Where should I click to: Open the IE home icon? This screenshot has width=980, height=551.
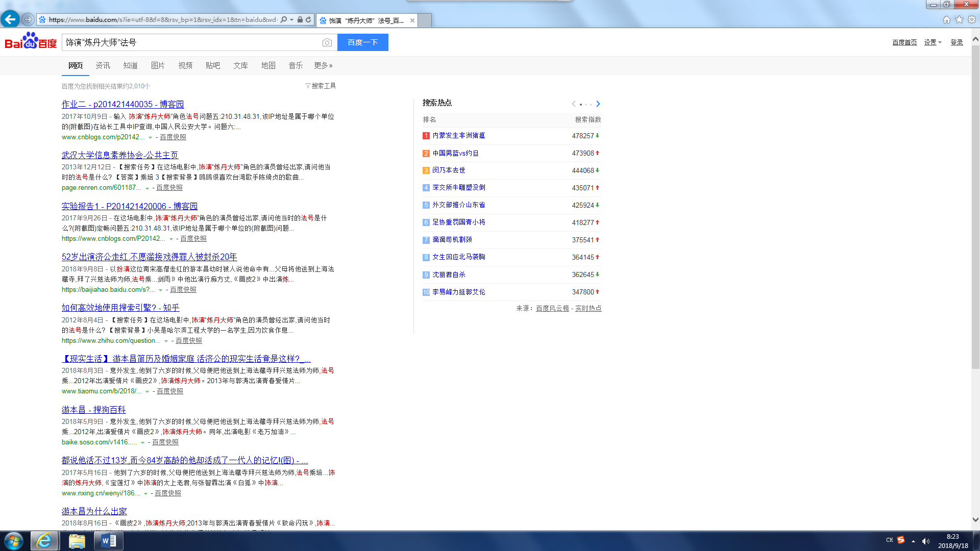coord(946,19)
